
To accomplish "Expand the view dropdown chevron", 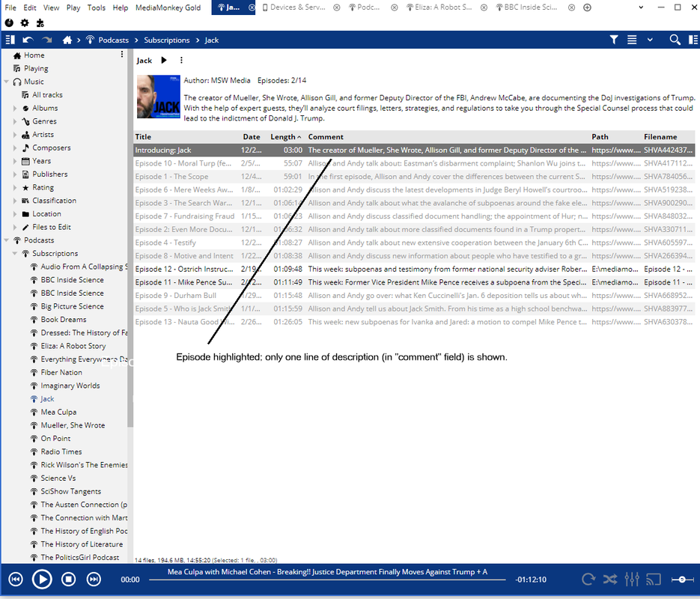I will point(650,40).
